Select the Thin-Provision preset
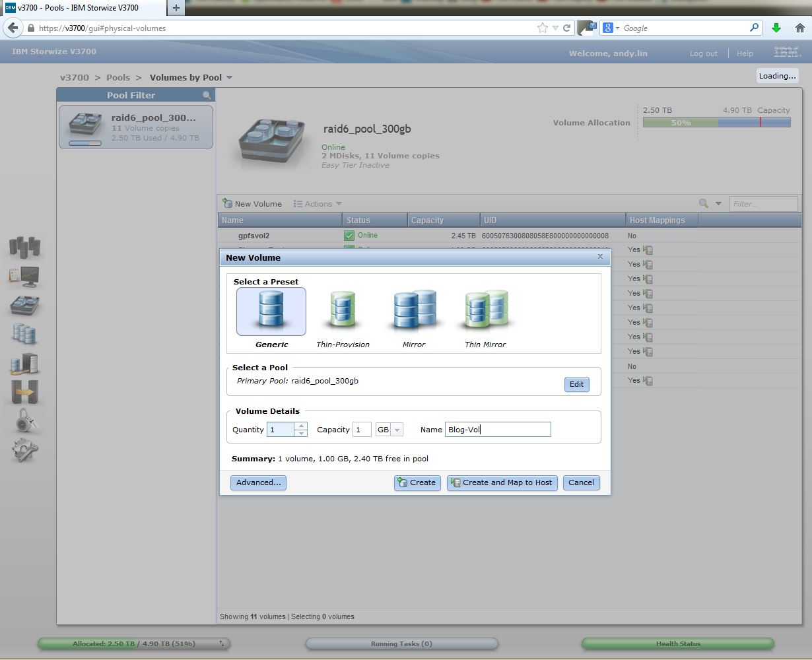 click(x=343, y=312)
